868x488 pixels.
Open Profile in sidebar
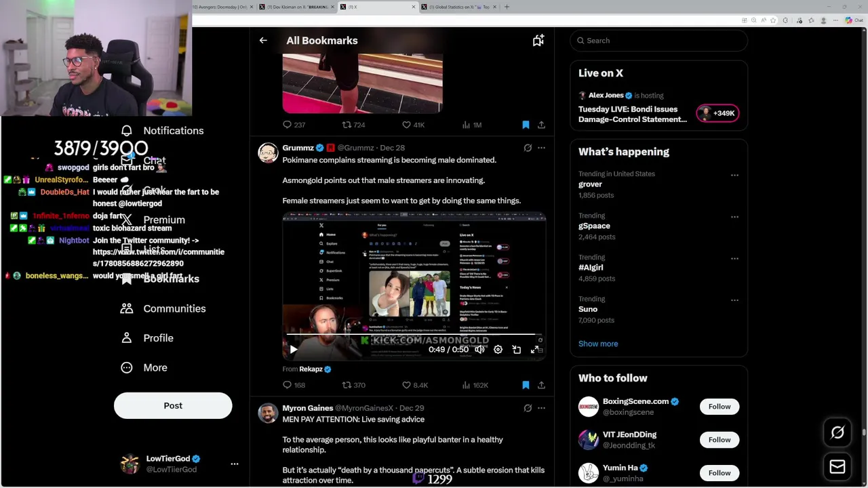point(146,338)
